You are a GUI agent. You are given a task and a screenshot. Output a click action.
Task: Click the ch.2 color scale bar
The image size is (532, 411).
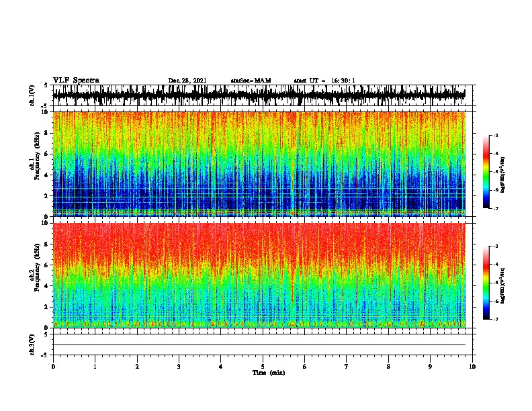tap(486, 283)
